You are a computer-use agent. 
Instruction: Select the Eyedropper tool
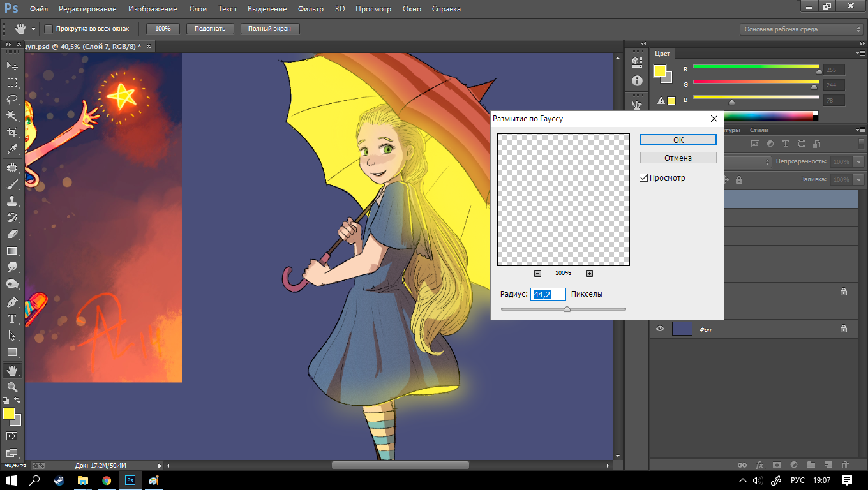click(x=12, y=149)
